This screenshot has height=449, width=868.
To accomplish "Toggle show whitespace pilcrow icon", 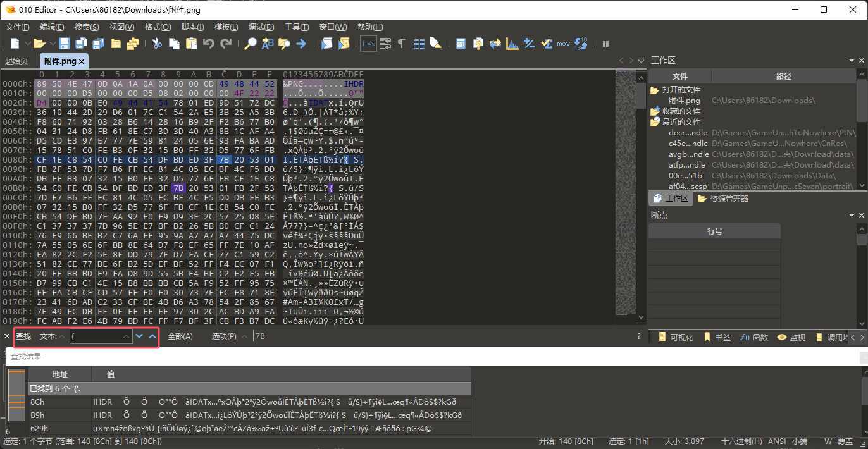I will pyautogui.click(x=402, y=44).
